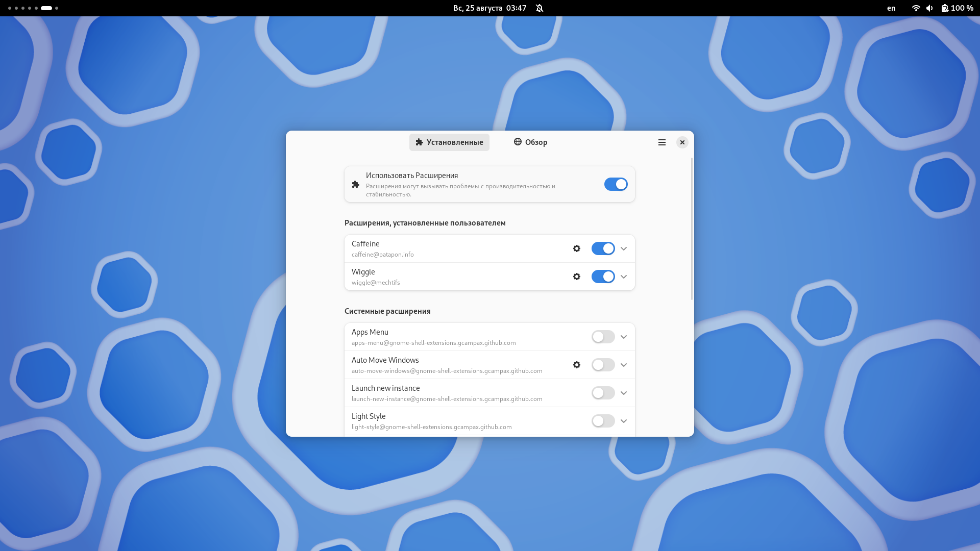
Task: Click the battery icon showing 100 %
Action: click(945, 8)
